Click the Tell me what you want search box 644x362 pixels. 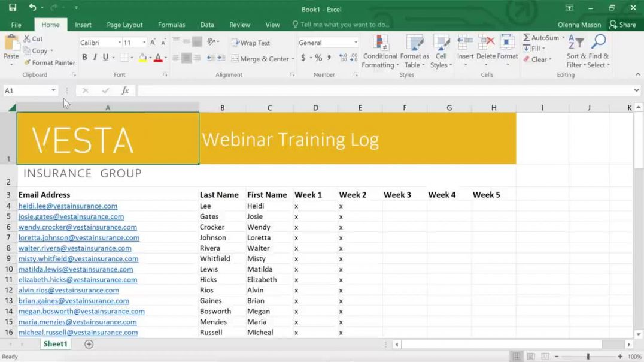tap(341, 25)
